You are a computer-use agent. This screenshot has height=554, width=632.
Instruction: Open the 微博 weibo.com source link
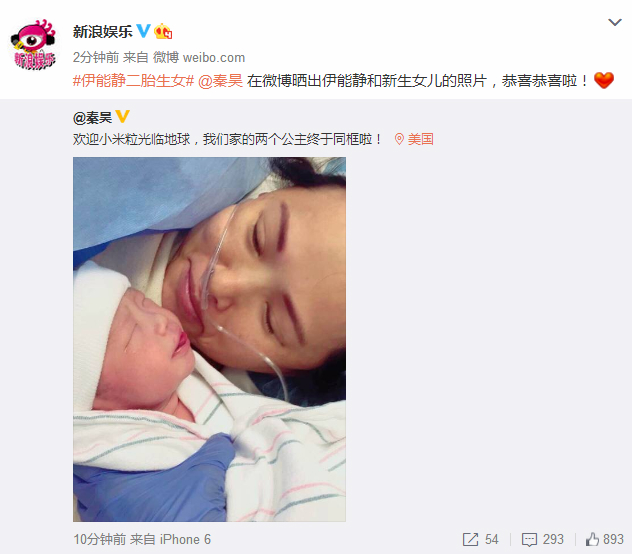(x=199, y=58)
